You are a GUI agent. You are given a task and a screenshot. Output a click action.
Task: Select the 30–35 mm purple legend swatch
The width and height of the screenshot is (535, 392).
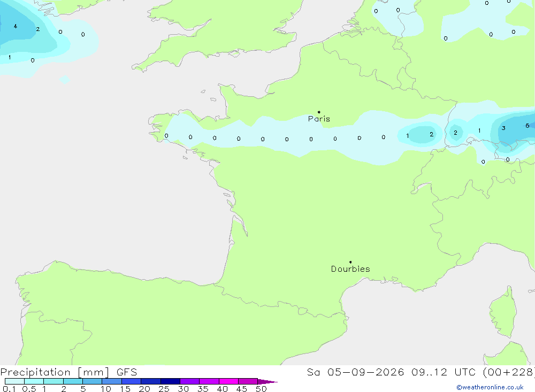190,381
